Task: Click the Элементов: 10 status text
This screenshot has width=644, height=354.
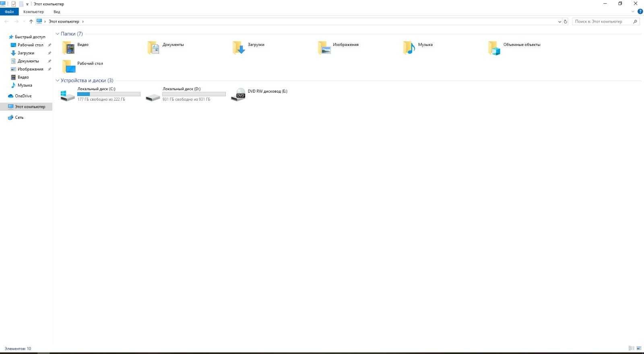Action: tap(18, 348)
